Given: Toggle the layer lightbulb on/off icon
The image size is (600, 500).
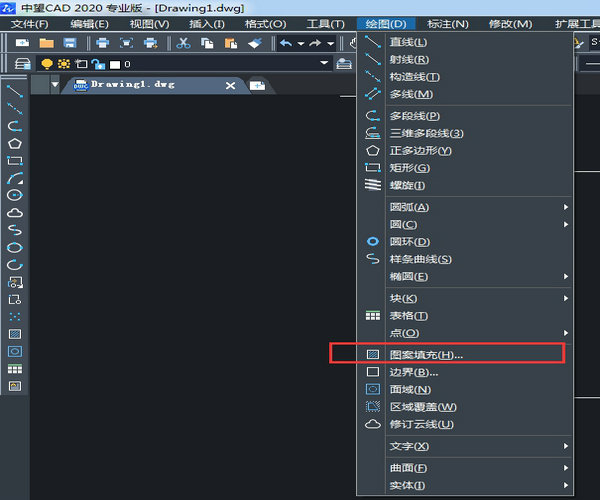Looking at the screenshot, I should [47, 64].
